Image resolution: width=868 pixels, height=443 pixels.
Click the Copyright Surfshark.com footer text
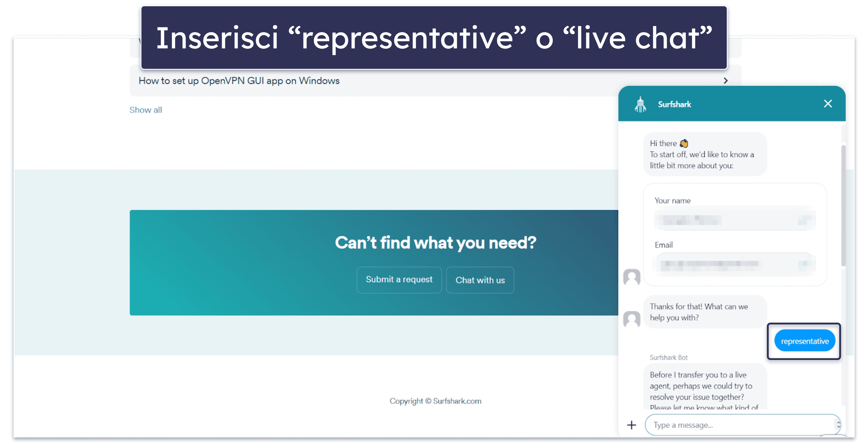[x=435, y=401]
